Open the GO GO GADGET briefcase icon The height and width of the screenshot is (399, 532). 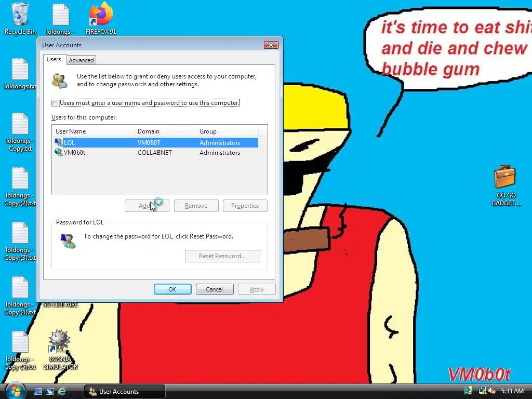pyautogui.click(x=506, y=185)
